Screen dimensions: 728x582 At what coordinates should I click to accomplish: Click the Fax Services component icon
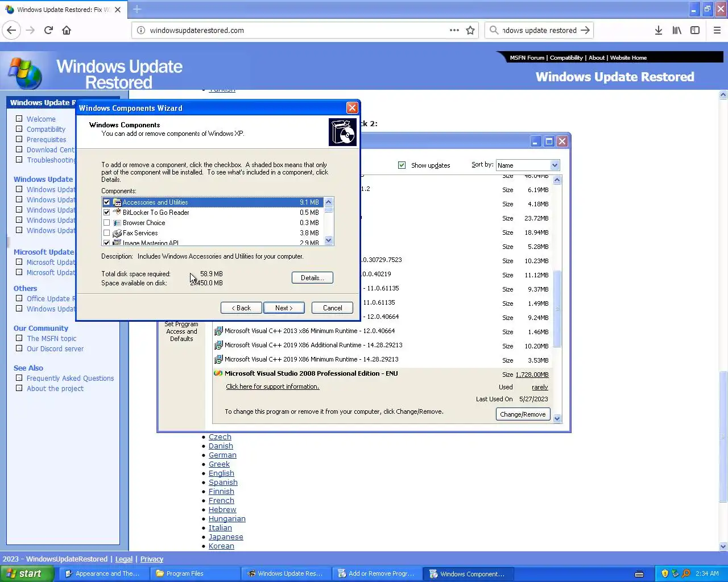coord(117,233)
